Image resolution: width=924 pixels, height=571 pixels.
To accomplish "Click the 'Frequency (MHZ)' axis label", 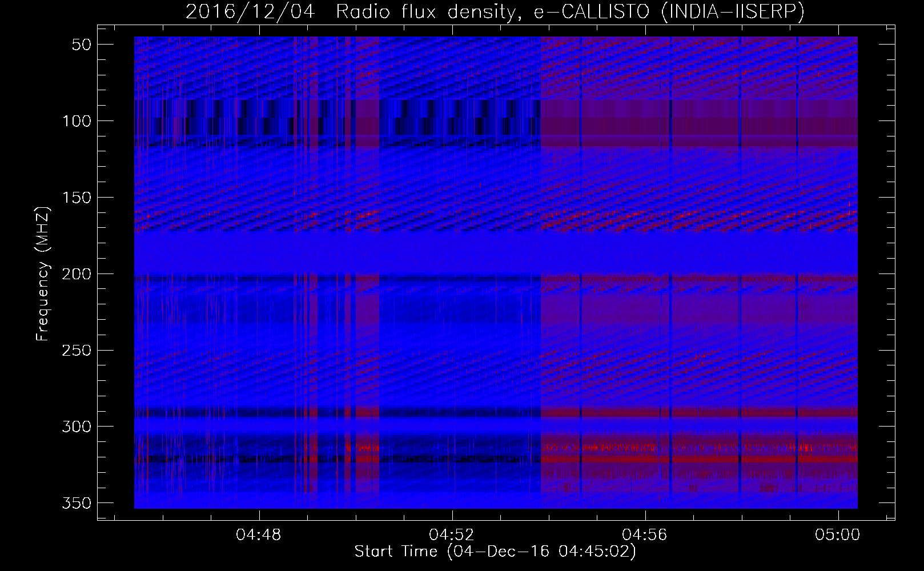I will [43, 274].
